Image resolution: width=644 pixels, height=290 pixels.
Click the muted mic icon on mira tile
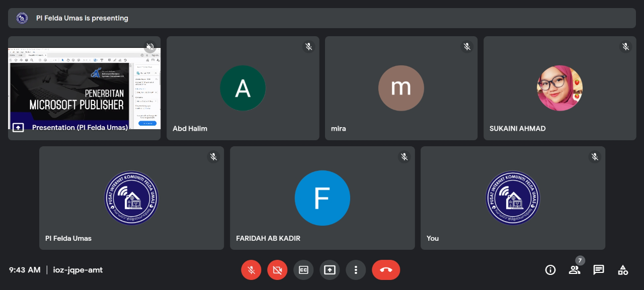click(x=467, y=47)
